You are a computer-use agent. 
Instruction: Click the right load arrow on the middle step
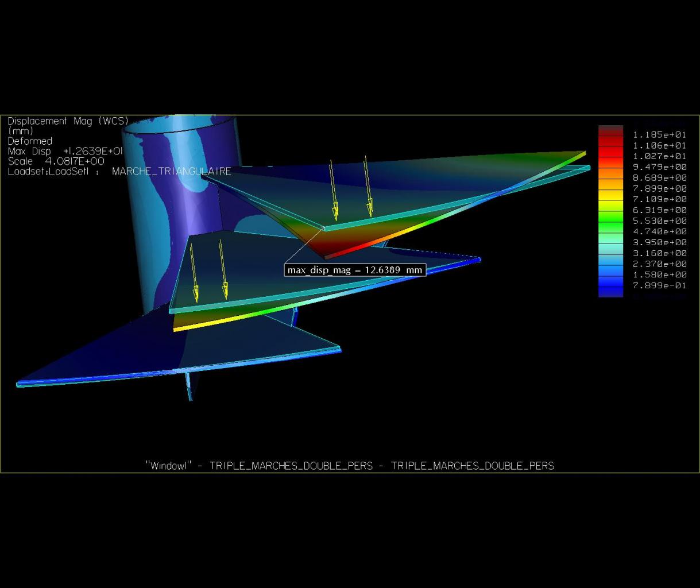(223, 269)
